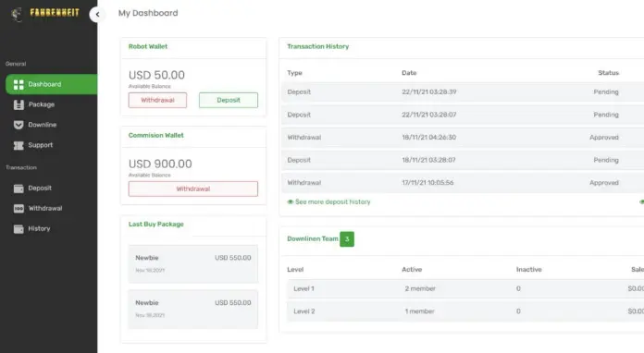The image size is (644, 353).
Task: Click the USD 50.00 Robot Wallet balance
Action: point(156,75)
